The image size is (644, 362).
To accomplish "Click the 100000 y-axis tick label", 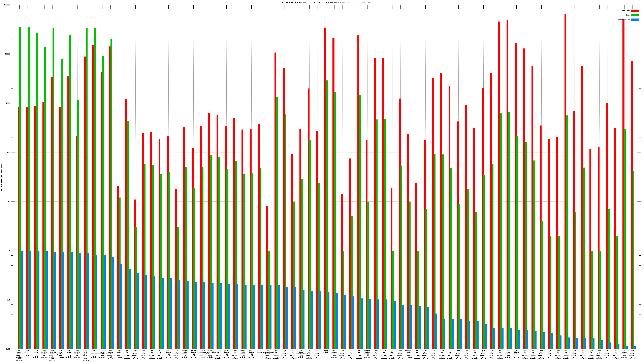I will point(7,5).
